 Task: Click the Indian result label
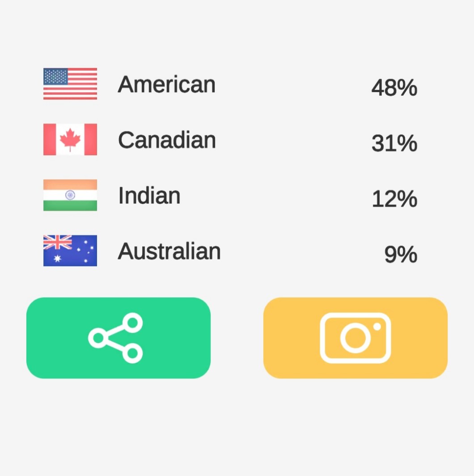(x=149, y=195)
